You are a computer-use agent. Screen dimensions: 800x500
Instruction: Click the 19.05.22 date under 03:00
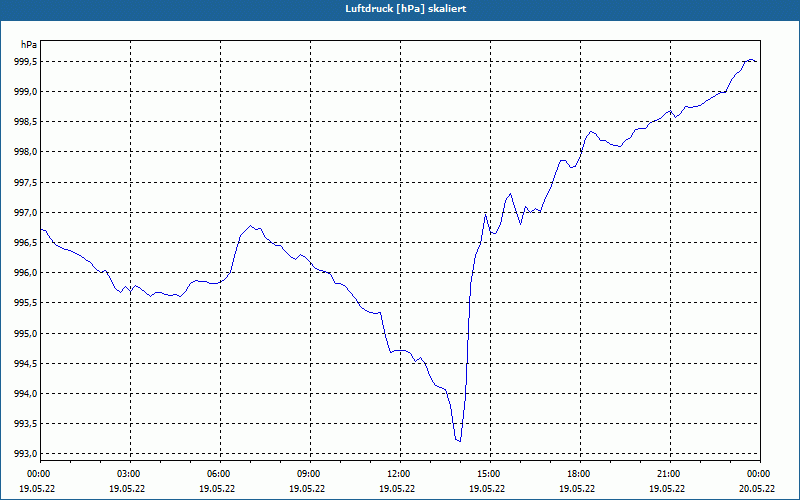coord(127,489)
